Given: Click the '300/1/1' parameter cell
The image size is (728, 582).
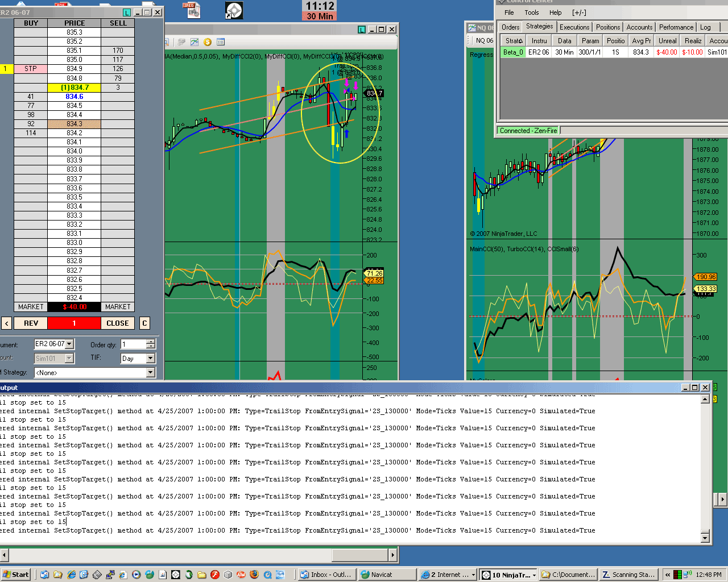Looking at the screenshot, I should pyautogui.click(x=590, y=52).
